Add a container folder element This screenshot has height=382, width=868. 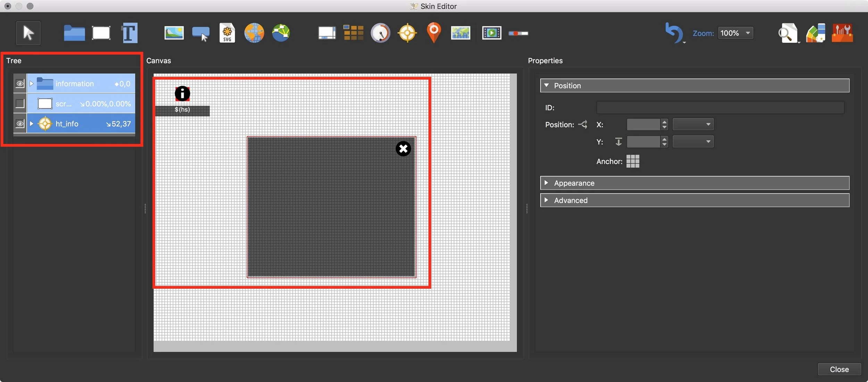(74, 33)
